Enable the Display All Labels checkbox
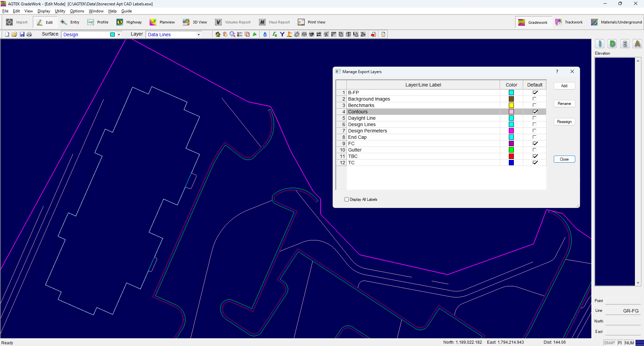The image size is (644, 346). (x=347, y=199)
